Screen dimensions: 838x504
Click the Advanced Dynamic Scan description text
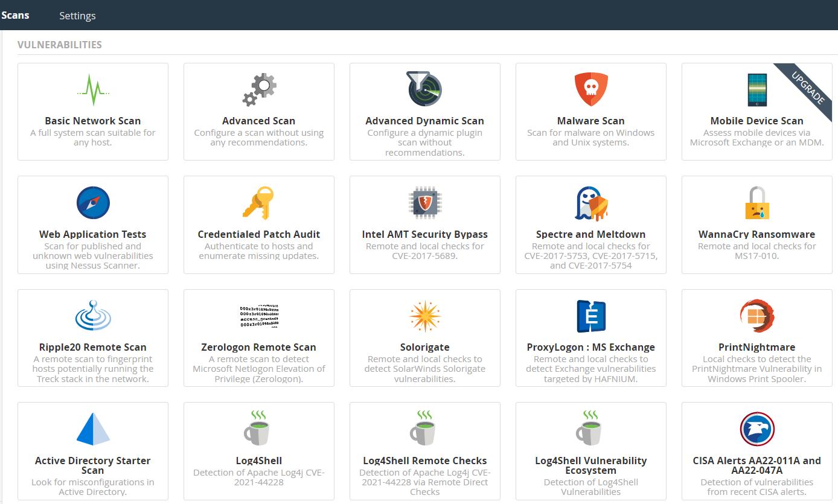pos(425,142)
